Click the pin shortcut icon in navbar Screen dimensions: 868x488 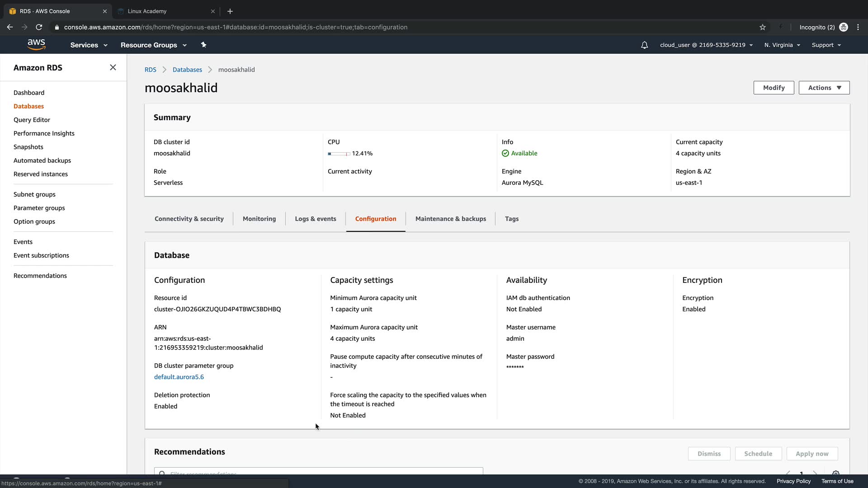[x=203, y=45]
